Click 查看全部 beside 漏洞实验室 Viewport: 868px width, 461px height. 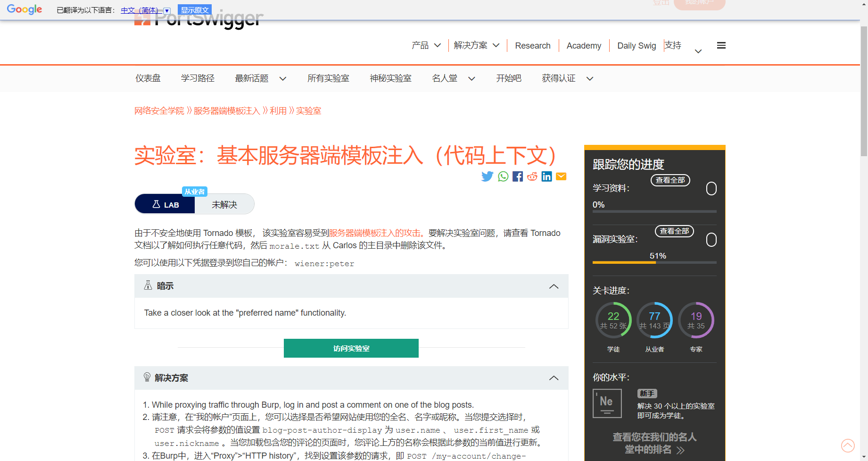point(674,231)
